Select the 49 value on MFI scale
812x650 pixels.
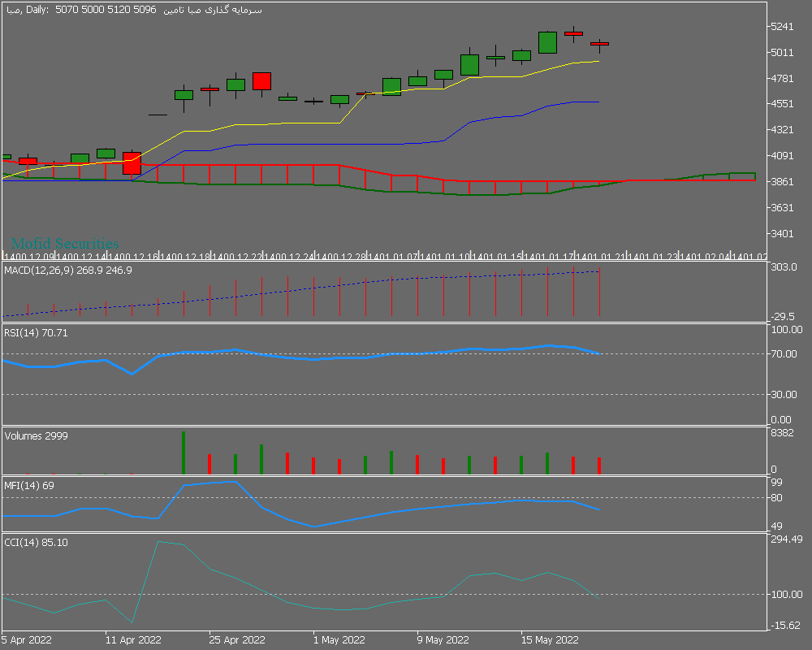(x=777, y=526)
